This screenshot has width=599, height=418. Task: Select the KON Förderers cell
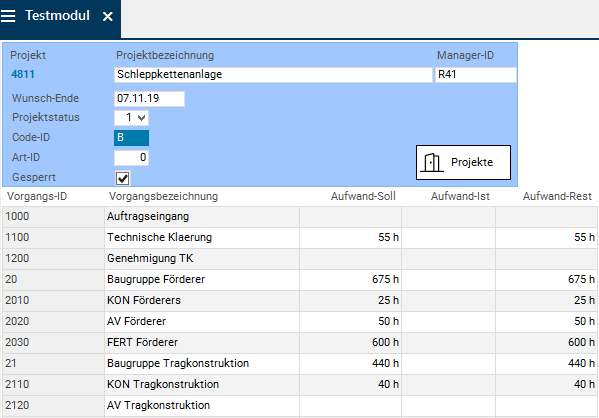[x=202, y=301]
